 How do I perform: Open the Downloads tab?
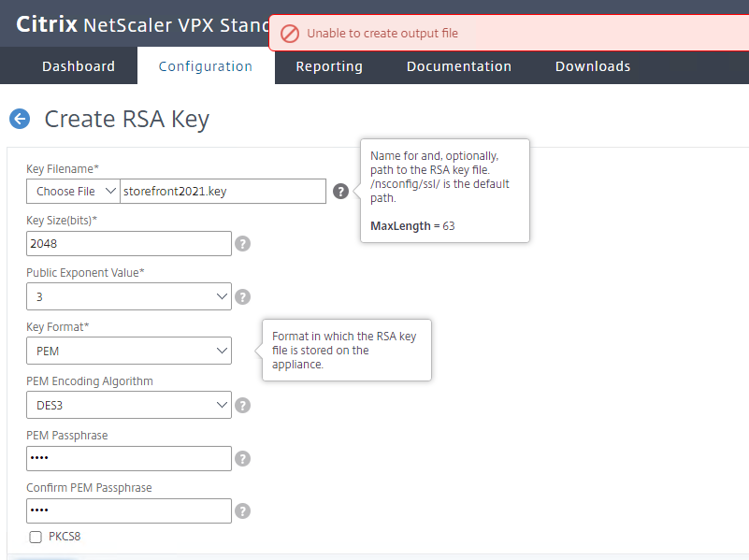click(592, 65)
